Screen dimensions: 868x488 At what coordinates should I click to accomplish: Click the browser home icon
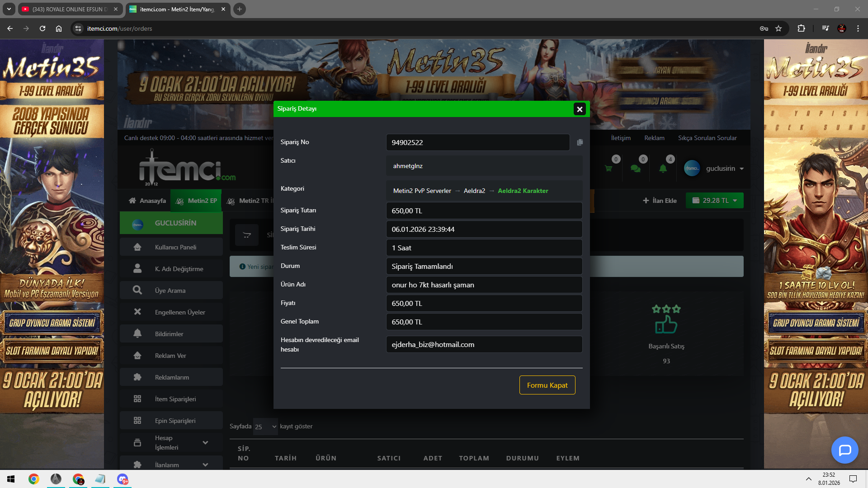[x=59, y=28]
